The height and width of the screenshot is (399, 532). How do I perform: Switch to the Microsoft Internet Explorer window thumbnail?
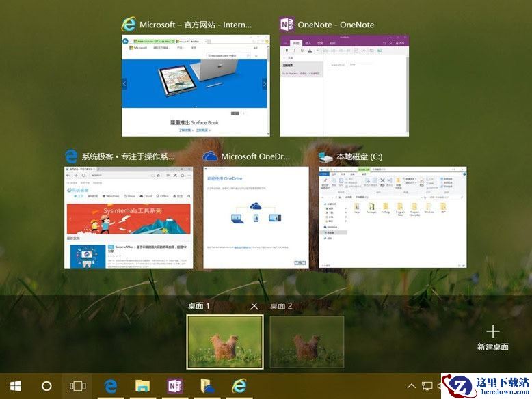[x=196, y=86]
